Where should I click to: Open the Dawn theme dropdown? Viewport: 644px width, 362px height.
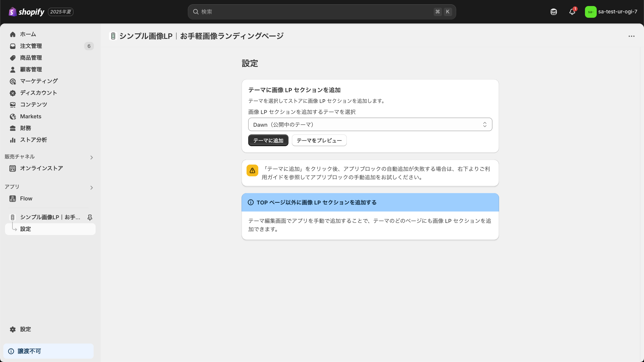(x=370, y=124)
